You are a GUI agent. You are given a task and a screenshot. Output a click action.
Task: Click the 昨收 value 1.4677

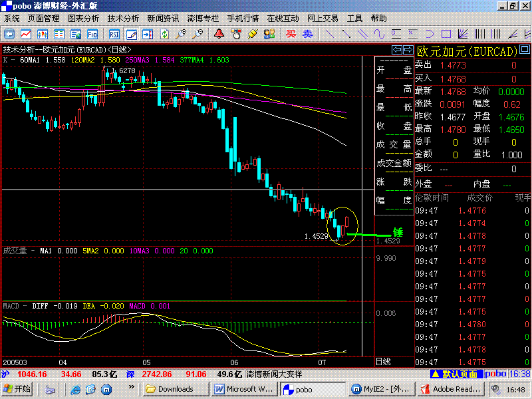453,118
